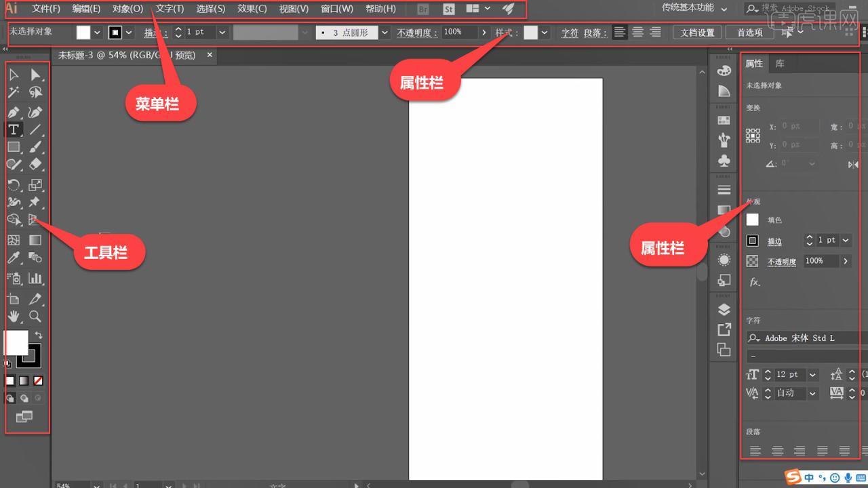Open the Symbols panel club icon
This screenshot has height=488, width=868.
(724, 161)
